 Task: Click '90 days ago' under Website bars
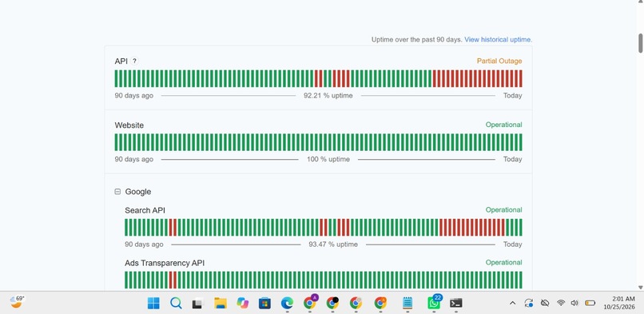[x=134, y=159]
